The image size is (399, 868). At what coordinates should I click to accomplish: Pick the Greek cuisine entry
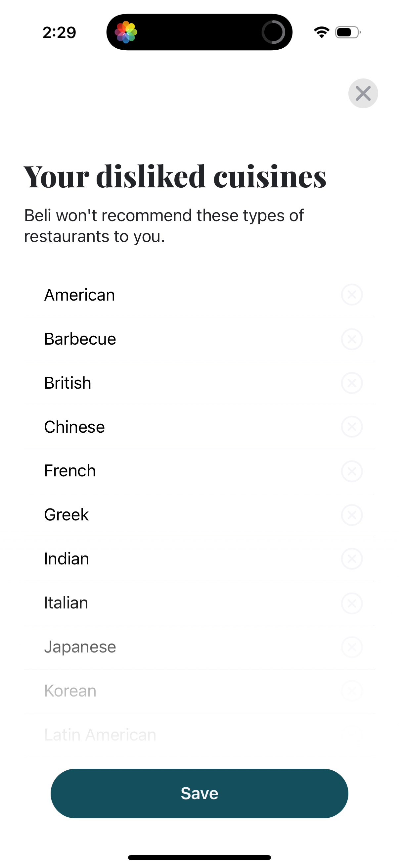66,515
